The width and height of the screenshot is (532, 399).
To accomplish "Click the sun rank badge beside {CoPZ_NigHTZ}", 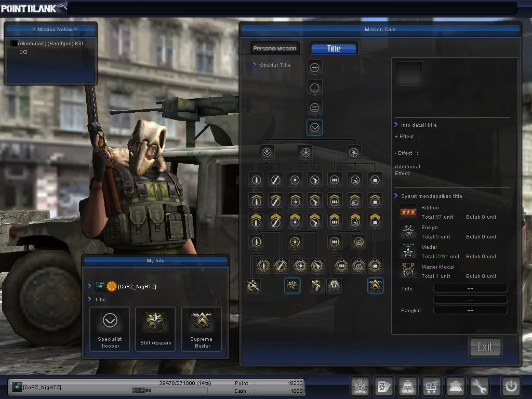I will 112,286.
